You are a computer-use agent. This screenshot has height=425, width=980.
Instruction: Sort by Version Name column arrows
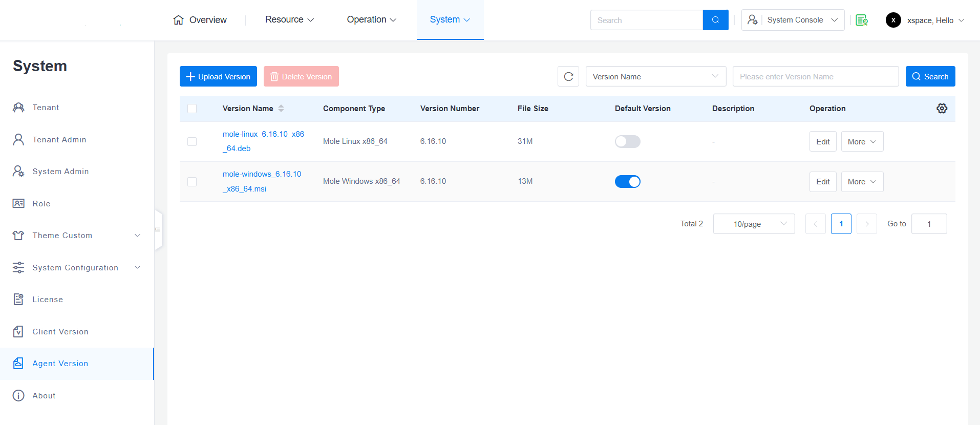click(281, 109)
